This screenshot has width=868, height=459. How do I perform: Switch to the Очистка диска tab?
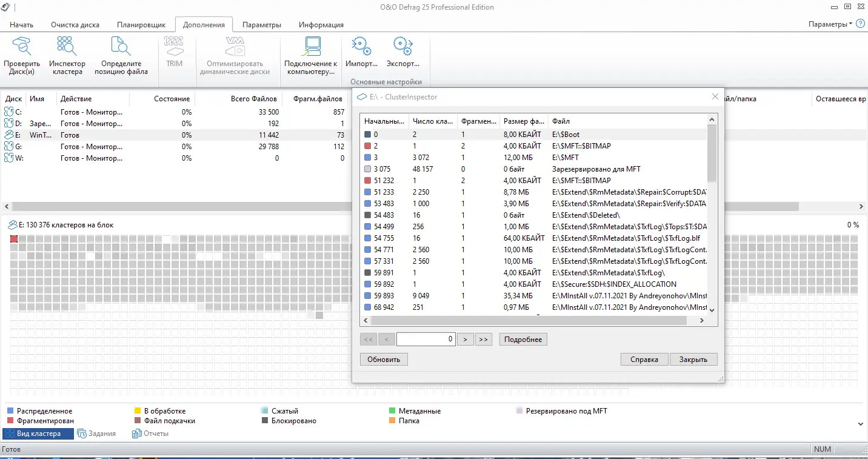tap(75, 25)
